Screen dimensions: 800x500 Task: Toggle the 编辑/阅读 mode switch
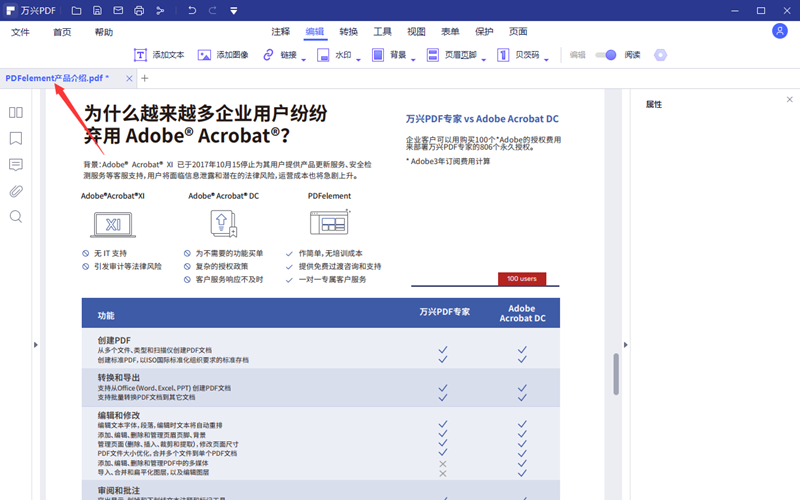pyautogui.click(x=605, y=55)
